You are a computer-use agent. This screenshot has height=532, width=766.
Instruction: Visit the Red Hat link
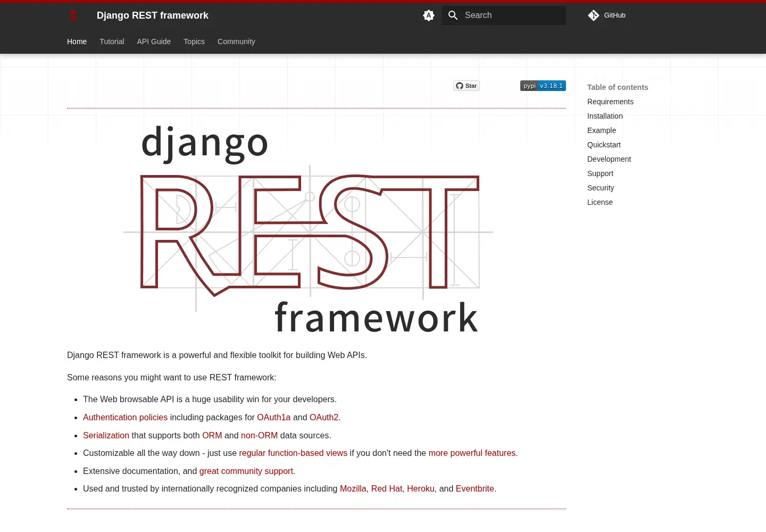387,488
